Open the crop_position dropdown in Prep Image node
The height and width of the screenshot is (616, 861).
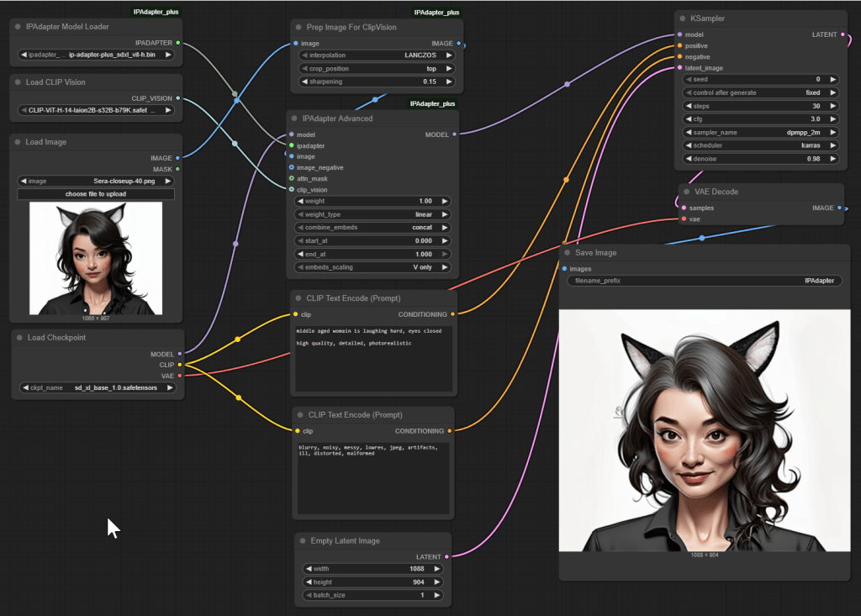(x=376, y=68)
